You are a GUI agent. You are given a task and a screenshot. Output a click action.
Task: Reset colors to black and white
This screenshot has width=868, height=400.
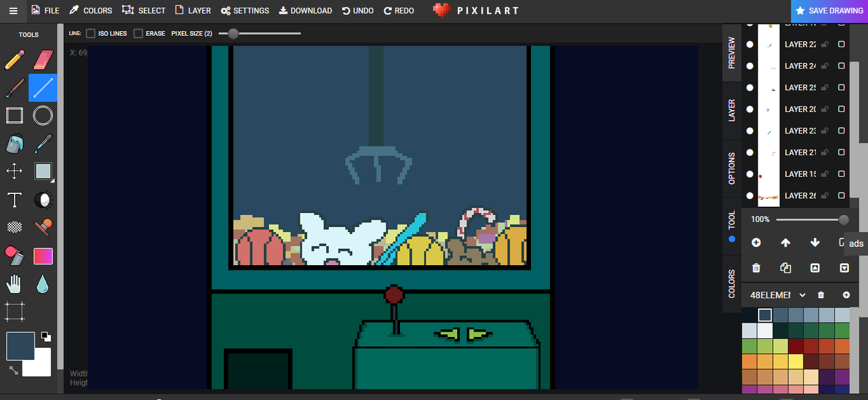tap(45, 336)
